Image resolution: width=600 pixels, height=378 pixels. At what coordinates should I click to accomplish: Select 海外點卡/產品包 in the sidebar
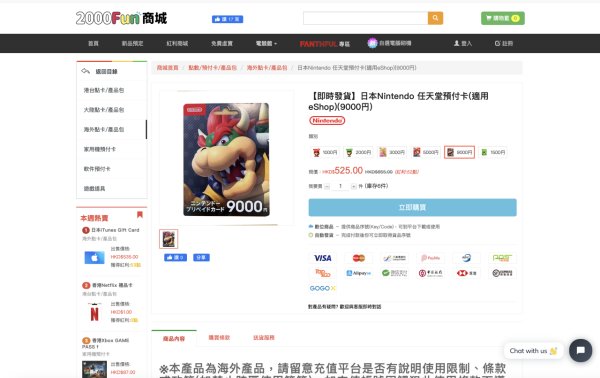(112, 129)
